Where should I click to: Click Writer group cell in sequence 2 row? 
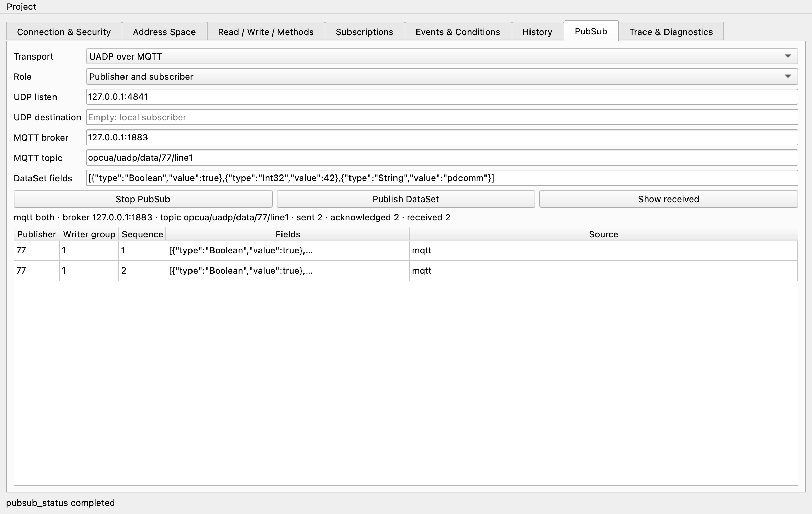tap(89, 271)
